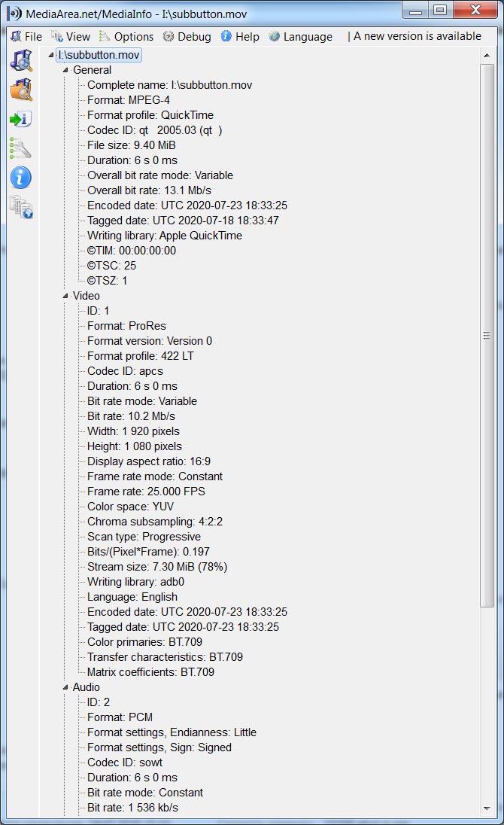Screen dimensions: 504x825
Task: Select 'Chroma subsampling: 4:2:2' row
Action: pyautogui.click(x=155, y=522)
